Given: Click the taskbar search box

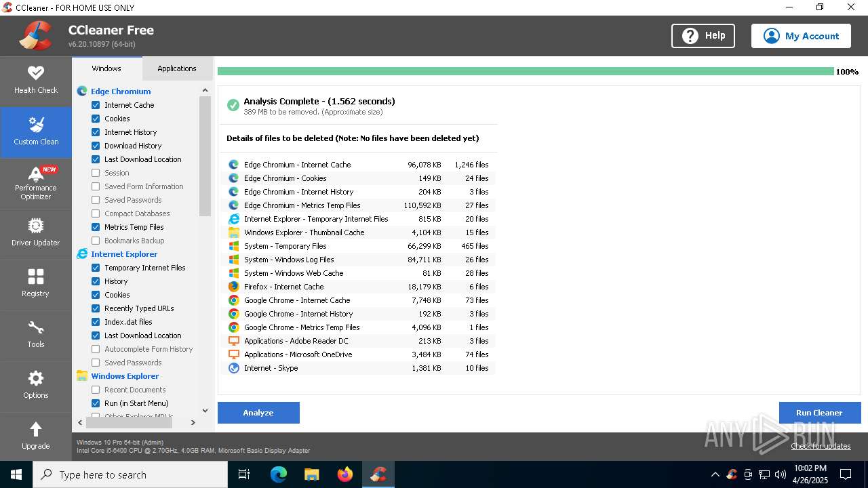Looking at the screenshot, I should click(x=130, y=474).
